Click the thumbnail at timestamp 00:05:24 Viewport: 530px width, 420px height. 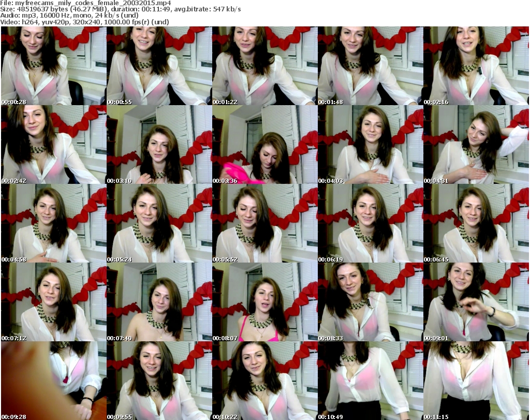(159, 224)
